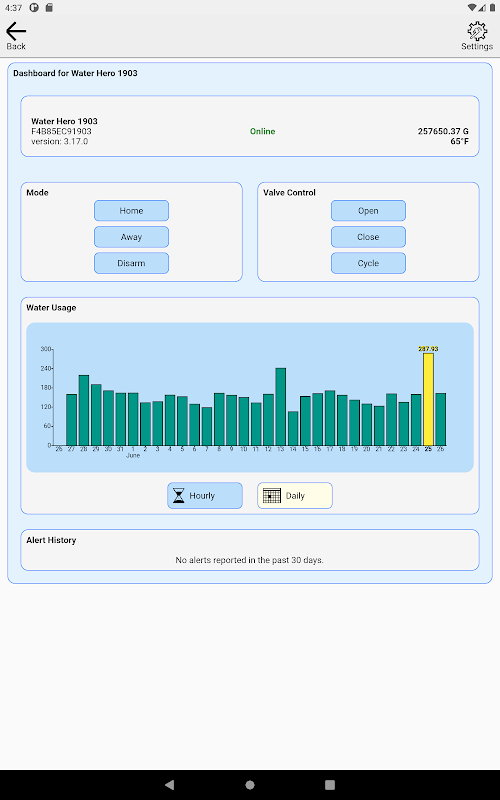Click the Wi-Fi status bar icon
Screen dimensions: 500x800
click(x=472, y=8)
